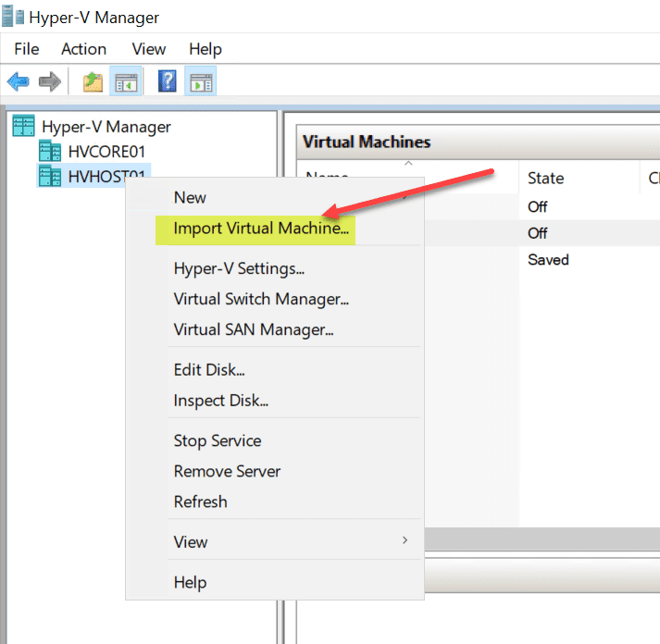
Task: Click the HVHOST01 server icon
Action: tap(50, 176)
